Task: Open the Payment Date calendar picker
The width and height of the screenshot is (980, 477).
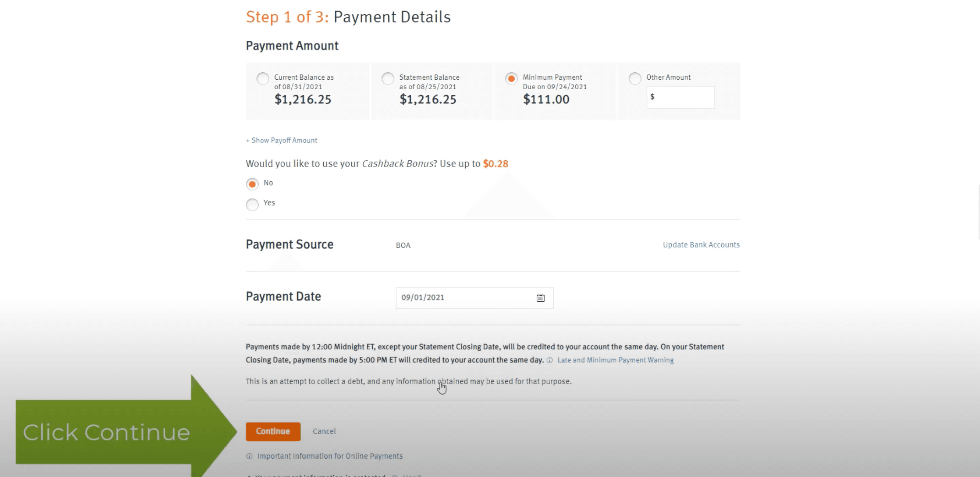Action: pos(540,298)
